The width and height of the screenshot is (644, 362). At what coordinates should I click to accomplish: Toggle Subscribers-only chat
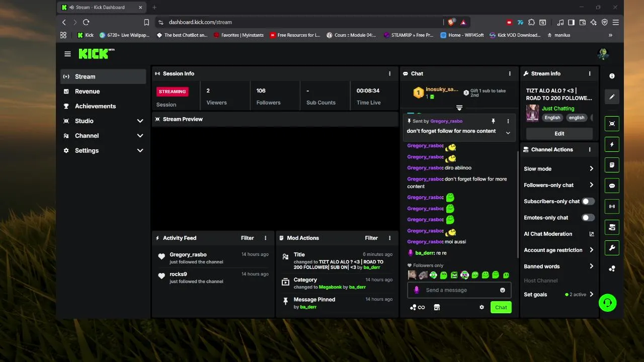pos(588,201)
